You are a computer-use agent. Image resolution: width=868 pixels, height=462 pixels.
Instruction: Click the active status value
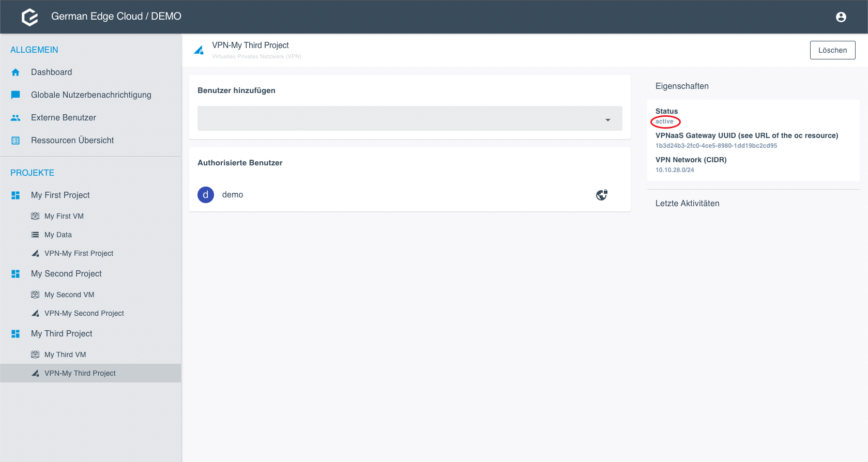coord(664,122)
